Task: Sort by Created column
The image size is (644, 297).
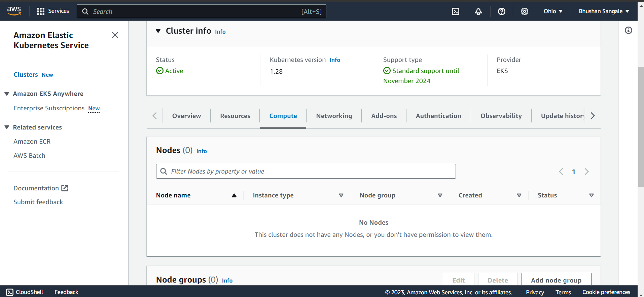Action: pyautogui.click(x=519, y=195)
